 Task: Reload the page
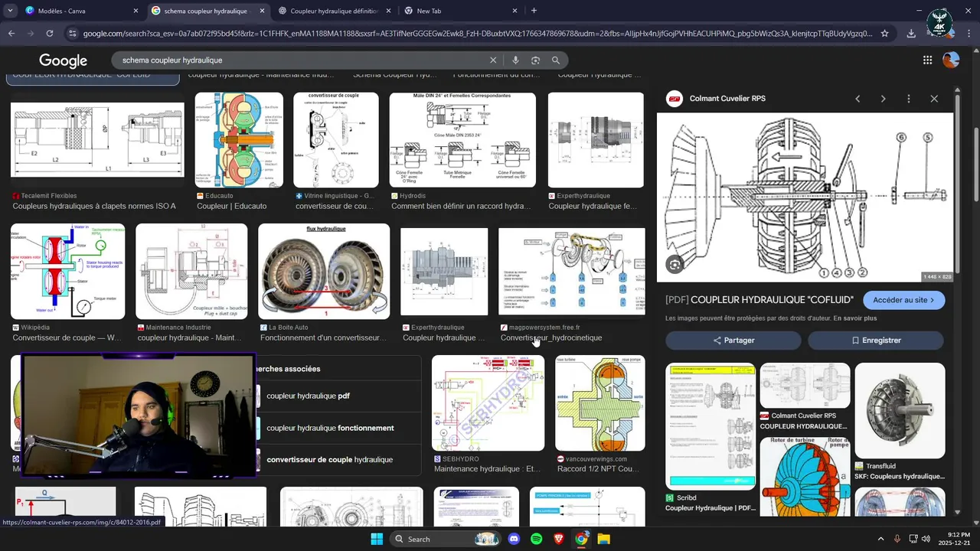click(x=50, y=34)
